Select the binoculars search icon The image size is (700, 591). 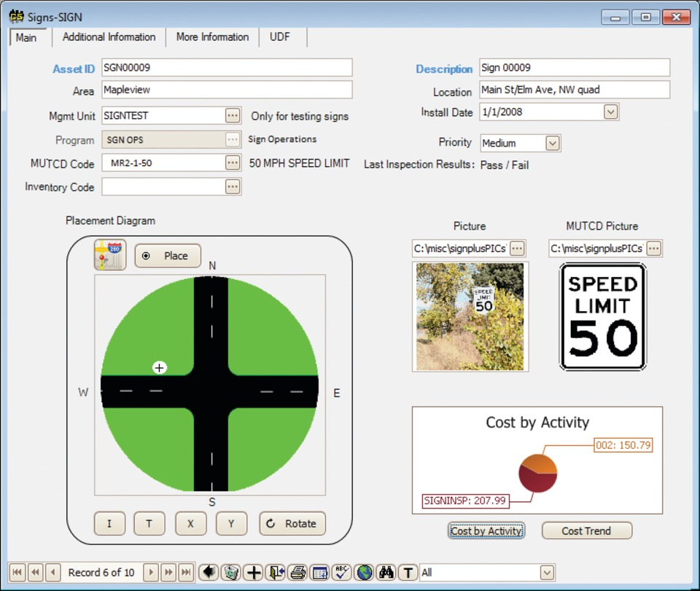[385, 572]
